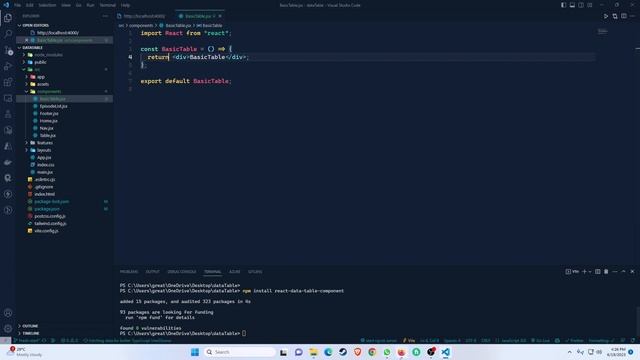Open Explorer Views and More Actions ellipsis
Image resolution: width=640 pixels, height=360 pixels.
point(105,16)
